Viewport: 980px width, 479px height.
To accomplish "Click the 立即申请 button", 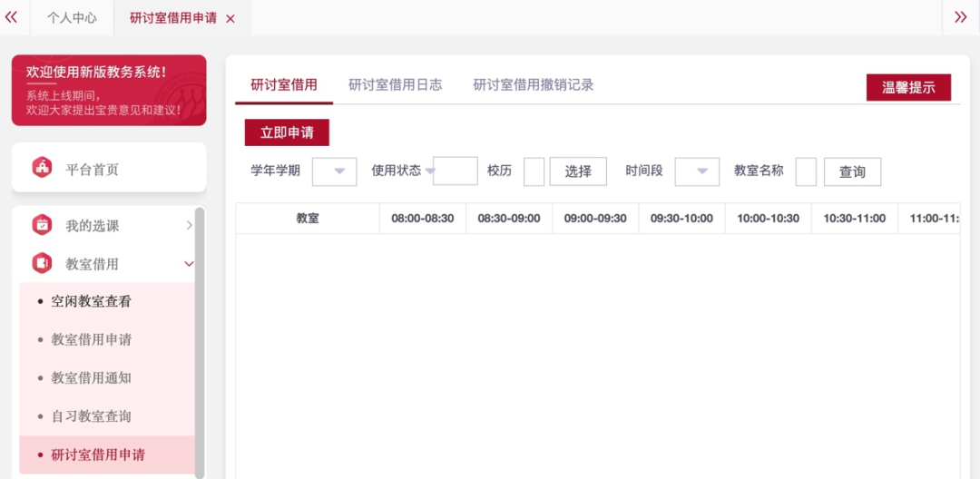I will tap(287, 132).
